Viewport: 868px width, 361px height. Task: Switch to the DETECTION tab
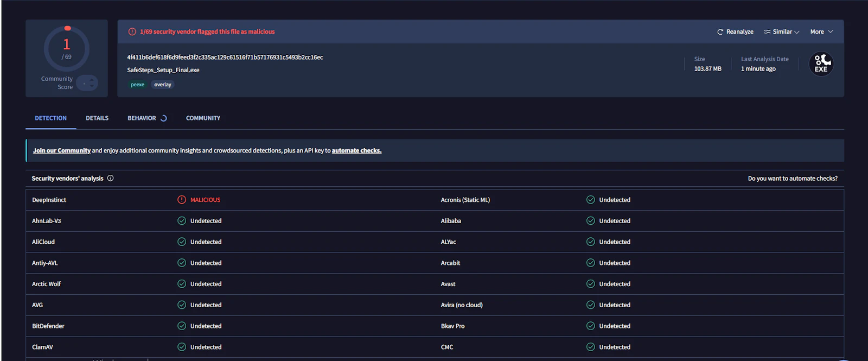(x=51, y=118)
